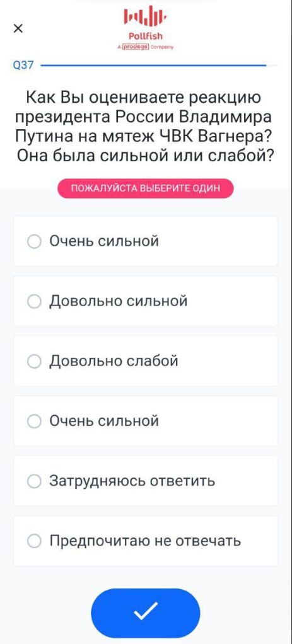Select radio circle of Очень сильной below Довольно слабой

pos(34,421)
